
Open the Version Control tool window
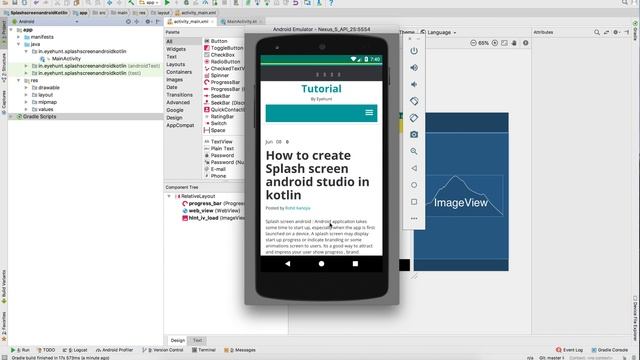(x=163, y=350)
